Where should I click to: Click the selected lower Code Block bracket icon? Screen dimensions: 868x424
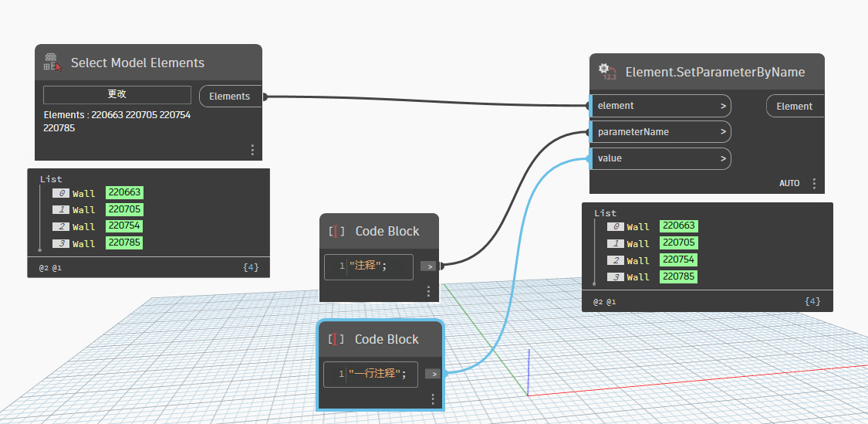pyautogui.click(x=336, y=339)
